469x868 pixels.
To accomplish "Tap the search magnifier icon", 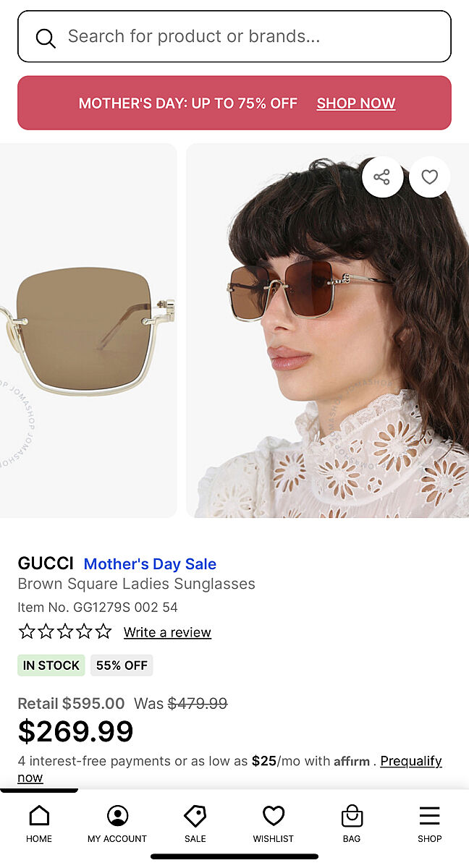I will (46, 38).
